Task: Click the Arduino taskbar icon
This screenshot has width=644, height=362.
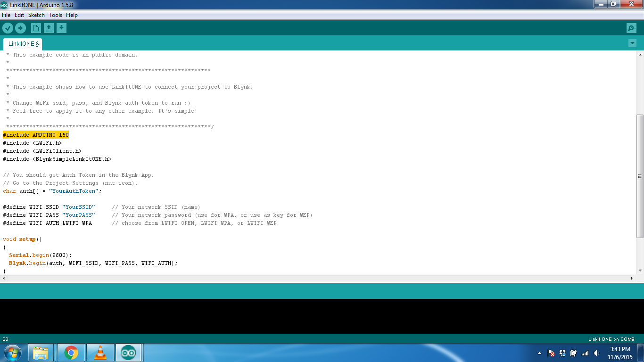Action: (x=128, y=353)
